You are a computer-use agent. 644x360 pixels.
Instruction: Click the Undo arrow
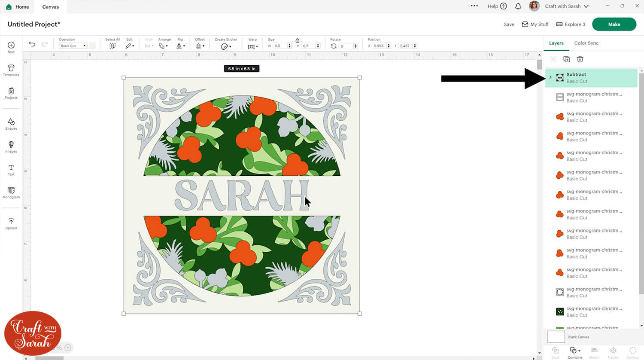point(32,44)
